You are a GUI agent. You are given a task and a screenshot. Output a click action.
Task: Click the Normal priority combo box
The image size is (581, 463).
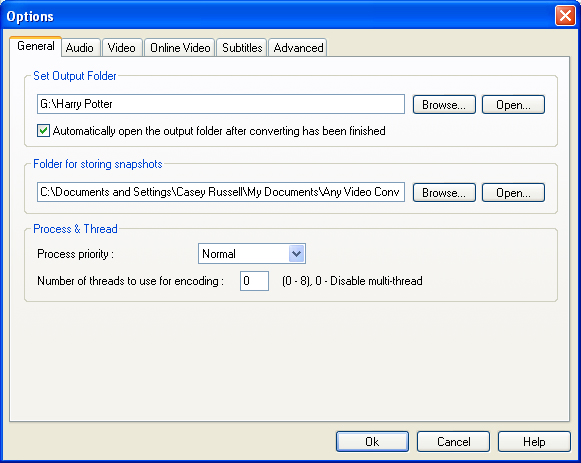click(x=252, y=254)
